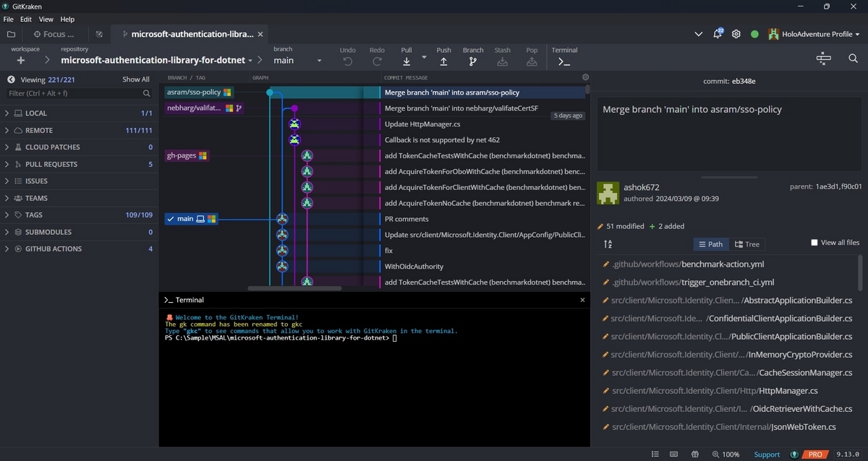The height and width of the screenshot is (461, 868).
Task: Open the File menu
Action: (9, 20)
